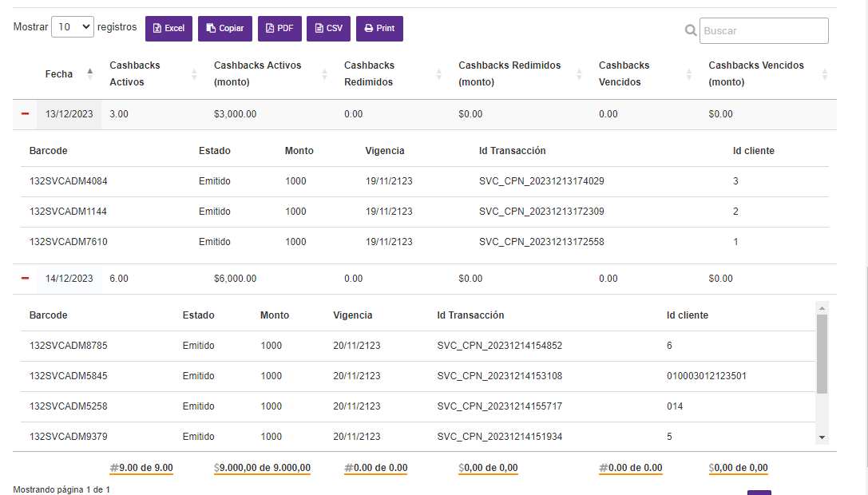
Task: Collapse the 14/12/2023 row details
Action: click(x=25, y=279)
